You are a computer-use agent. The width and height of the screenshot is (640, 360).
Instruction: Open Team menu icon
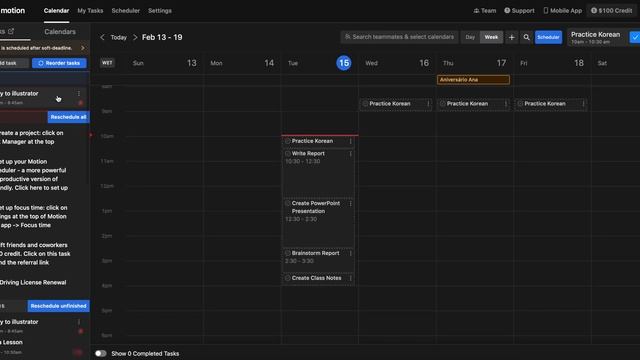(x=485, y=11)
